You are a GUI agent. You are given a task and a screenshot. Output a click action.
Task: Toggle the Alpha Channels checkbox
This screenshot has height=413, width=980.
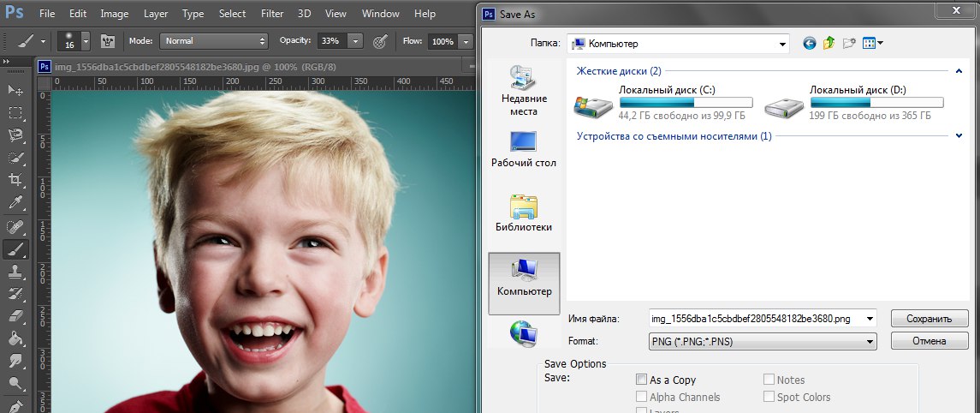coord(641,396)
